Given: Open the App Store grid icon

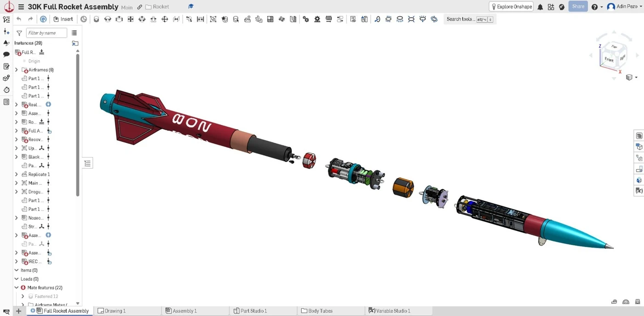Looking at the screenshot, I should click(551, 7).
